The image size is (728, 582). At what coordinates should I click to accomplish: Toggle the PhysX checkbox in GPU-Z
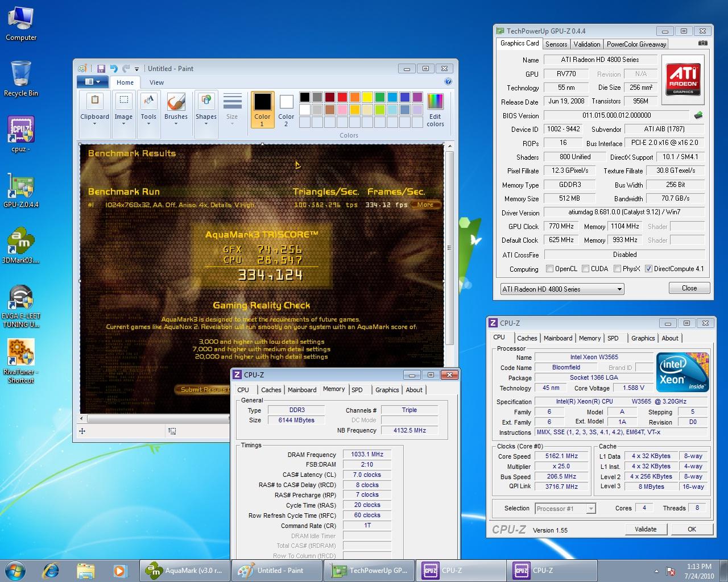[x=617, y=269]
